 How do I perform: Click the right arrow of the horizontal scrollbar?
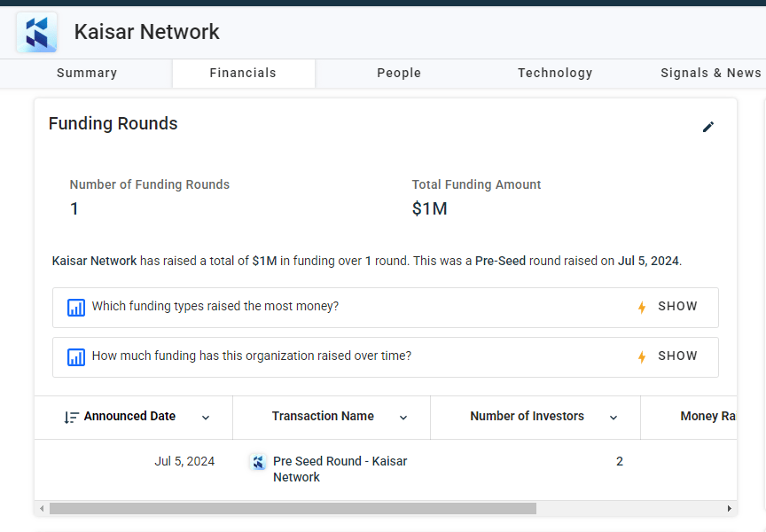tap(730, 509)
